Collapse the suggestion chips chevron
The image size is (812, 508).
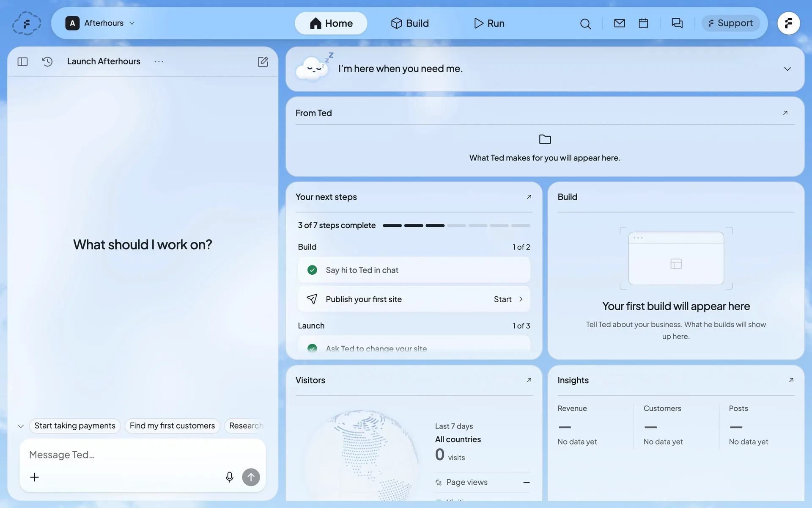(21, 426)
